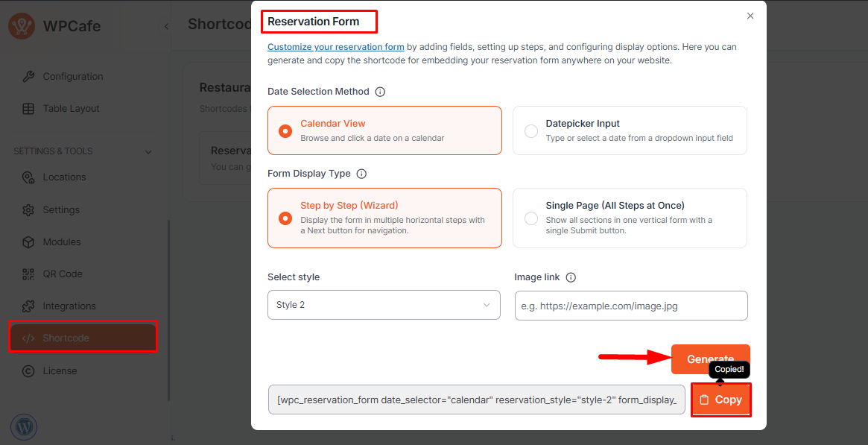Image resolution: width=868 pixels, height=445 pixels.
Task: Click the WordPress logo icon
Action: coord(24,427)
